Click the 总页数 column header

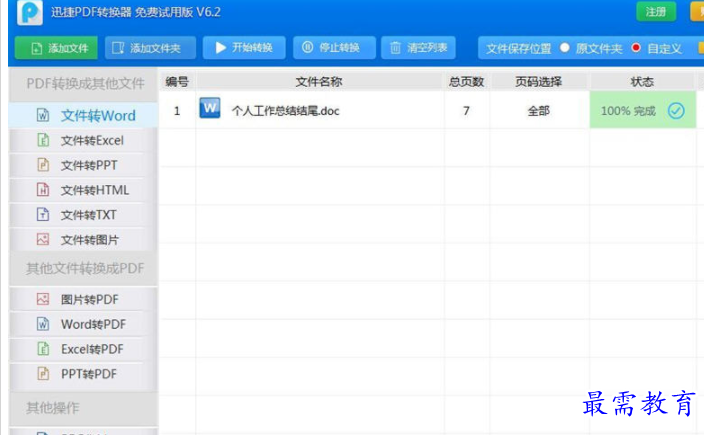pos(466,81)
